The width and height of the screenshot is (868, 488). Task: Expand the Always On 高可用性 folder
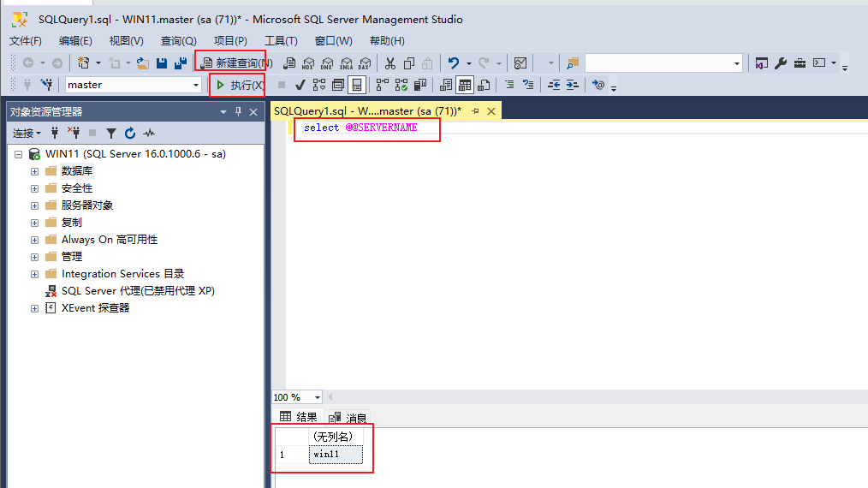(34, 240)
